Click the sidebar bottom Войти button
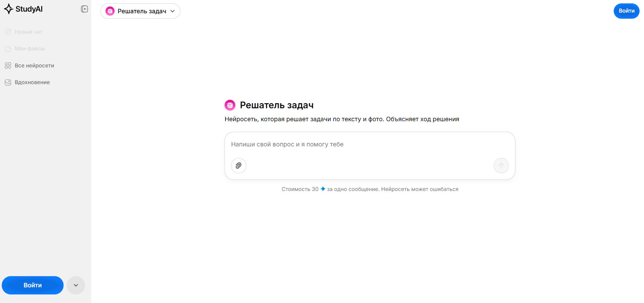This screenshot has width=644, height=303. click(x=33, y=285)
